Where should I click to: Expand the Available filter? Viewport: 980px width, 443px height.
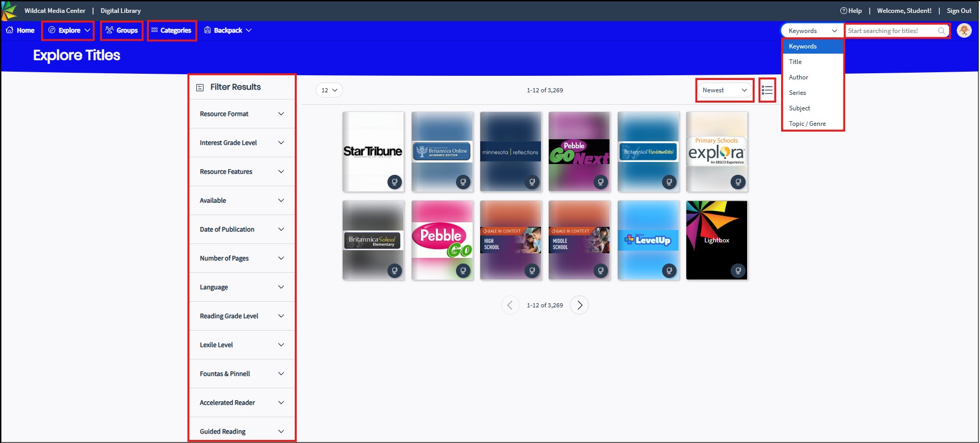click(242, 200)
